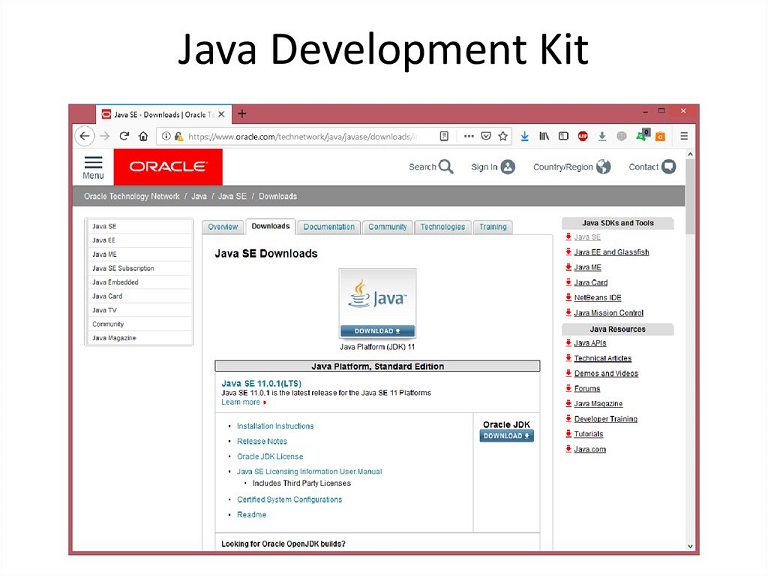This screenshot has width=768, height=576.
Task: Open the Documentation tab
Action: (329, 227)
